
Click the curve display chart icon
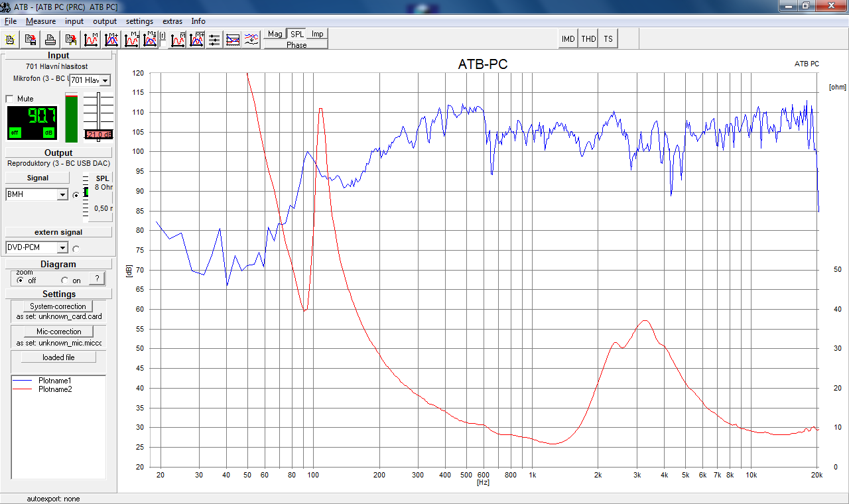pyautogui.click(x=233, y=40)
